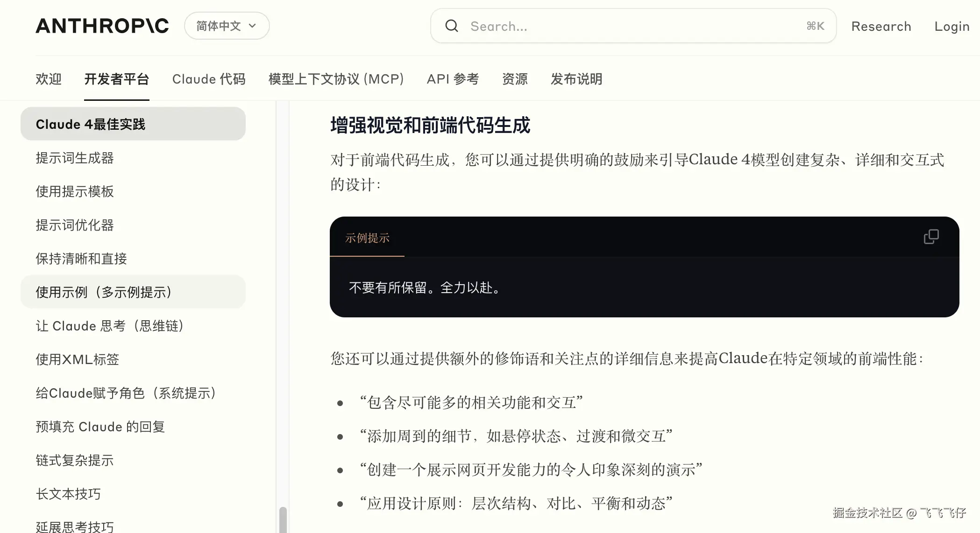Select the 发布说明 tab
The height and width of the screenshot is (533, 980).
point(576,79)
